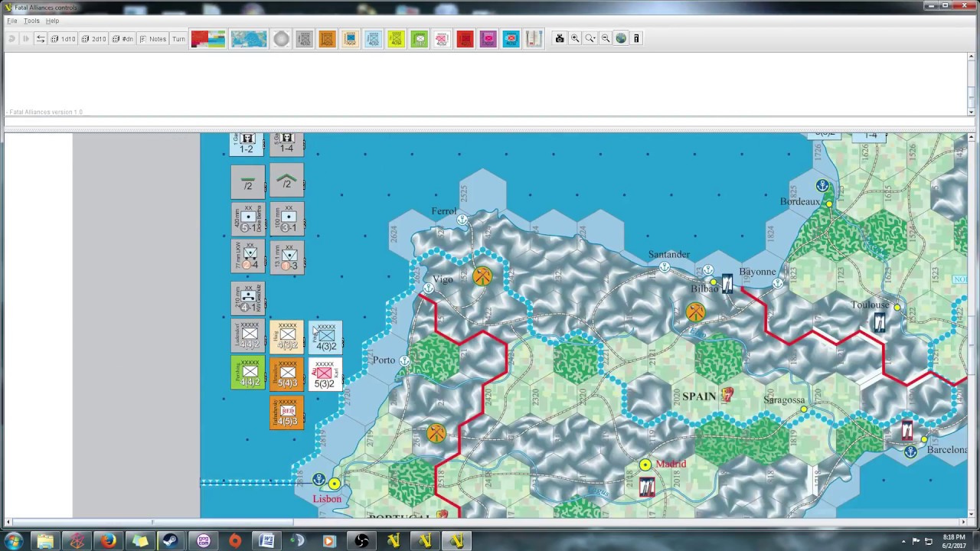Click the Lisbon port anchor icon
The height and width of the screenshot is (551, 980).
[x=319, y=480]
